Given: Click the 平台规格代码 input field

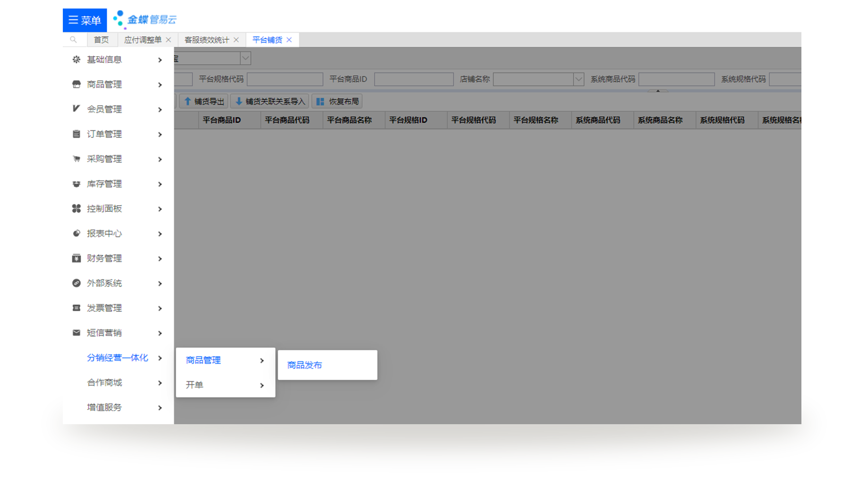Looking at the screenshot, I should (x=285, y=79).
